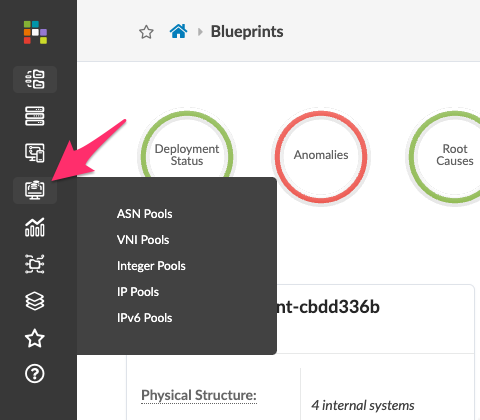This screenshot has width=480, height=420.
Task: Open the External Systems sidebar icon
Action: [35, 264]
